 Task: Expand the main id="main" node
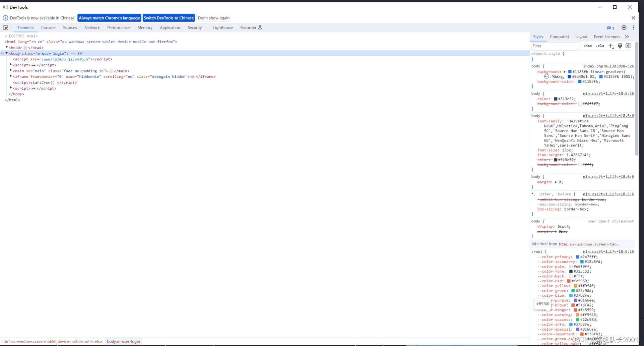coord(11,70)
